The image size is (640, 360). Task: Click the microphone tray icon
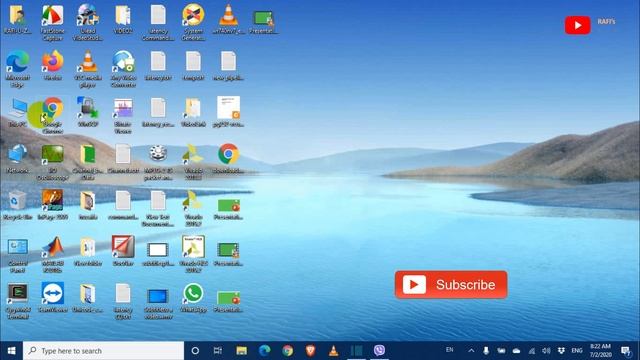point(486,351)
